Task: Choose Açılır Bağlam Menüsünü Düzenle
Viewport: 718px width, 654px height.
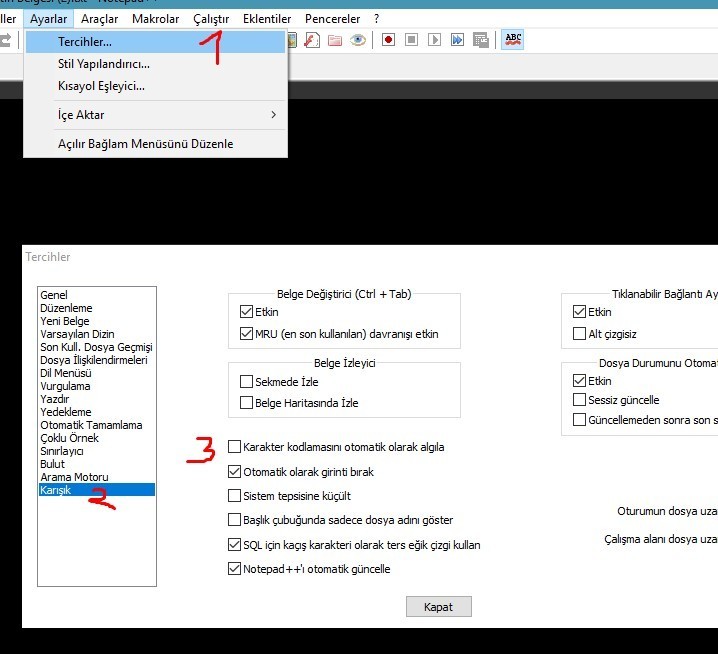Action: coord(156,143)
